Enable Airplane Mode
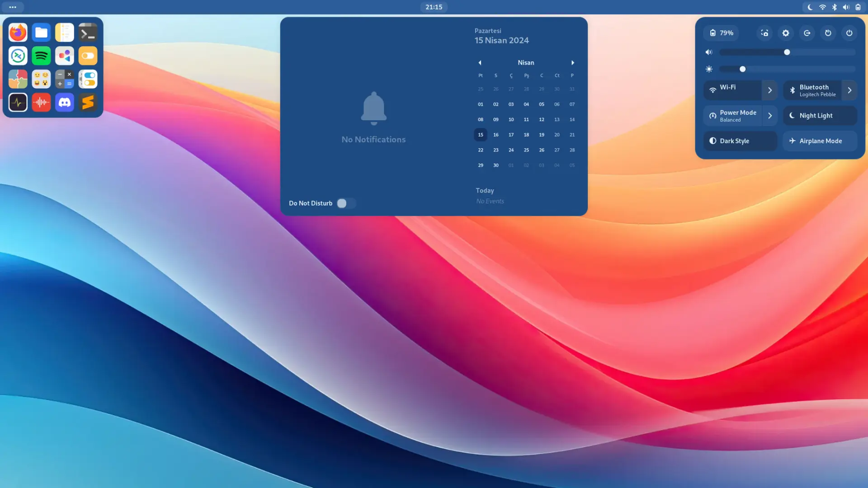This screenshot has width=868, height=488. coord(820,141)
